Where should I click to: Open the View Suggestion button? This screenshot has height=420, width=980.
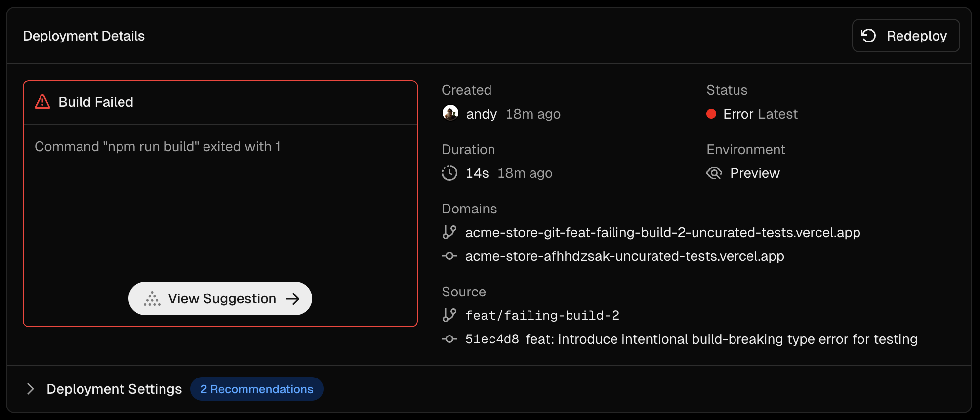point(220,298)
